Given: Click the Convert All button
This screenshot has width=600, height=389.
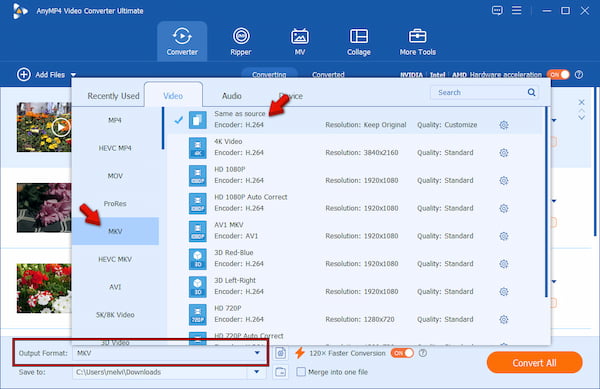Looking at the screenshot, I should pos(535,363).
